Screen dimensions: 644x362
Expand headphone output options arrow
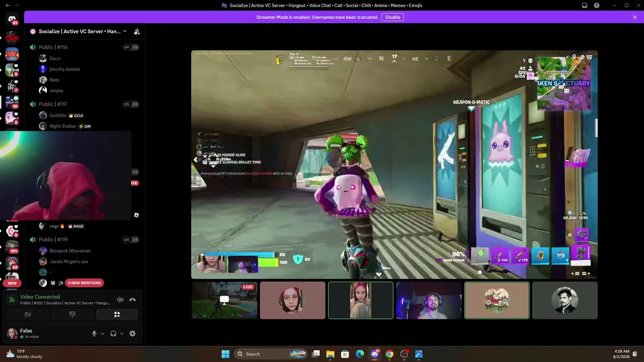click(x=122, y=333)
